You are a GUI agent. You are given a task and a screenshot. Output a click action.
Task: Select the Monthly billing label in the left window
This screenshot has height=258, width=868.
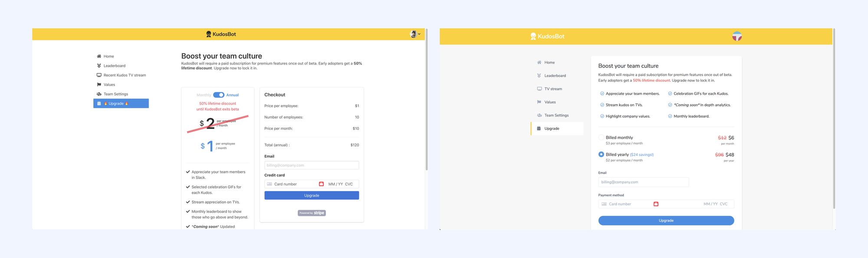tap(204, 95)
